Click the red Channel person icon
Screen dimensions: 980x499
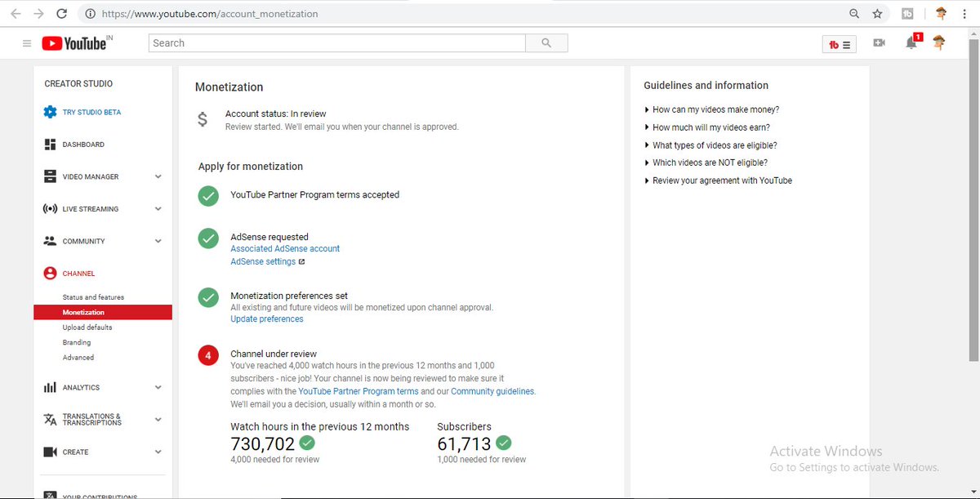[x=50, y=274]
